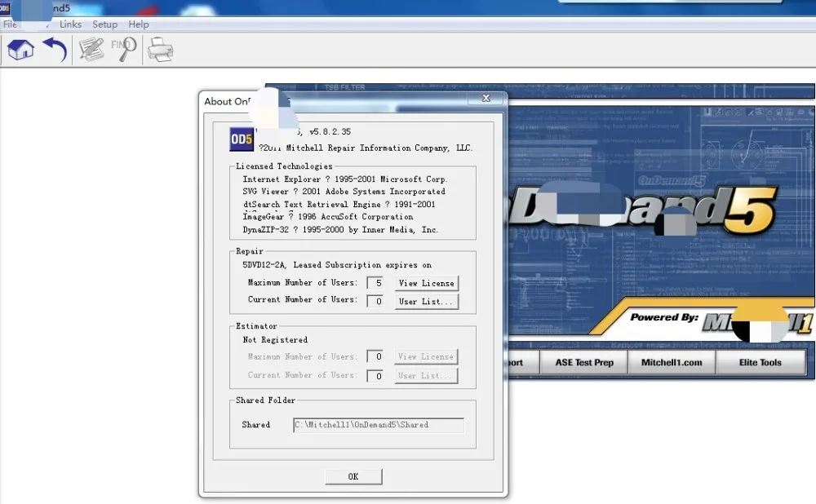
Task: Open ASE Test Prep button
Action: coord(584,363)
